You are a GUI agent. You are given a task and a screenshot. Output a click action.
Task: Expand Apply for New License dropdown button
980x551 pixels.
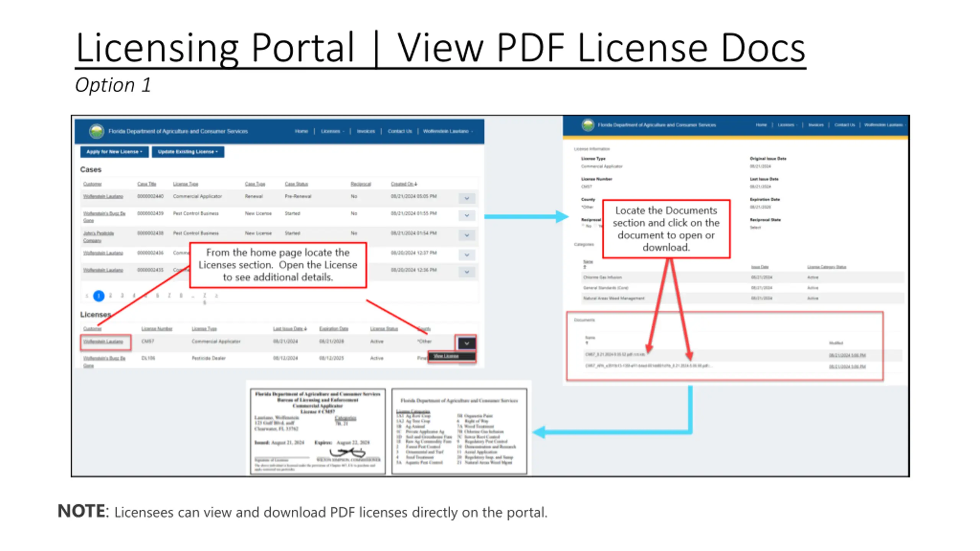click(114, 152)
